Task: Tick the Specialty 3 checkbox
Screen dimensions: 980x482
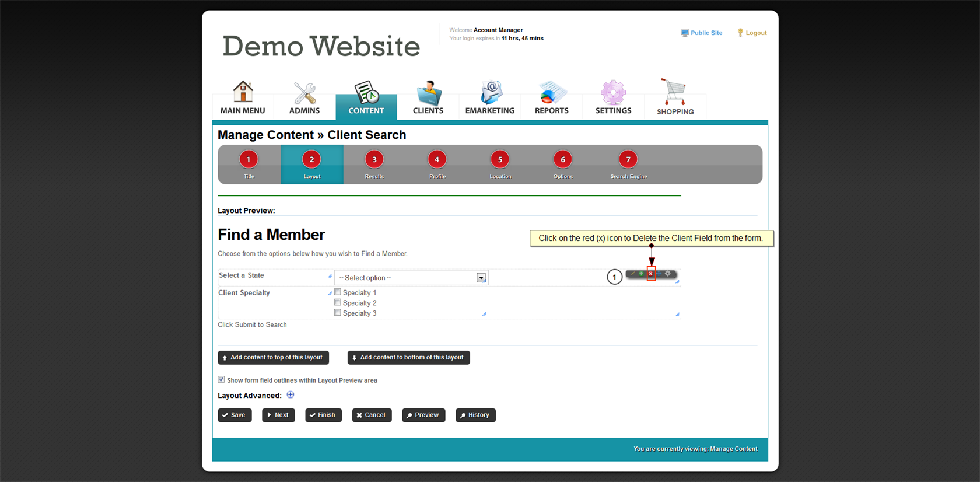Action: click(338, 313)
